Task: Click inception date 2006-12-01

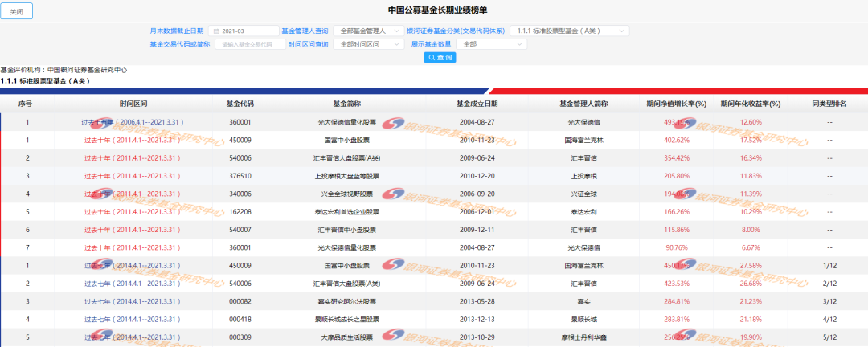Action: click(x=477, y=212)
